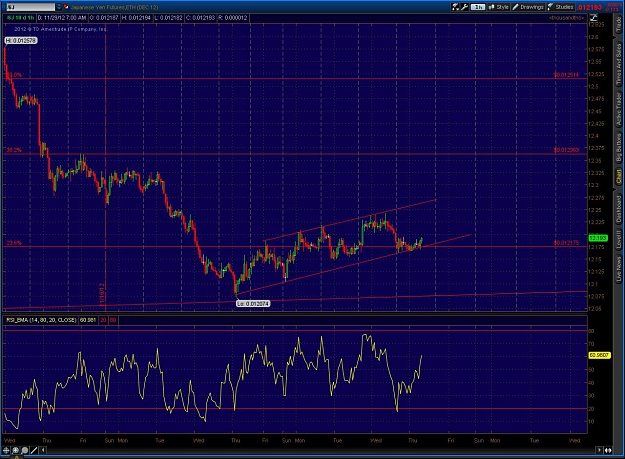Click the O: 0.012187 open value
The width and height of the screenshot is (625, 459).
pyautogui.click(x=104, y=18)
